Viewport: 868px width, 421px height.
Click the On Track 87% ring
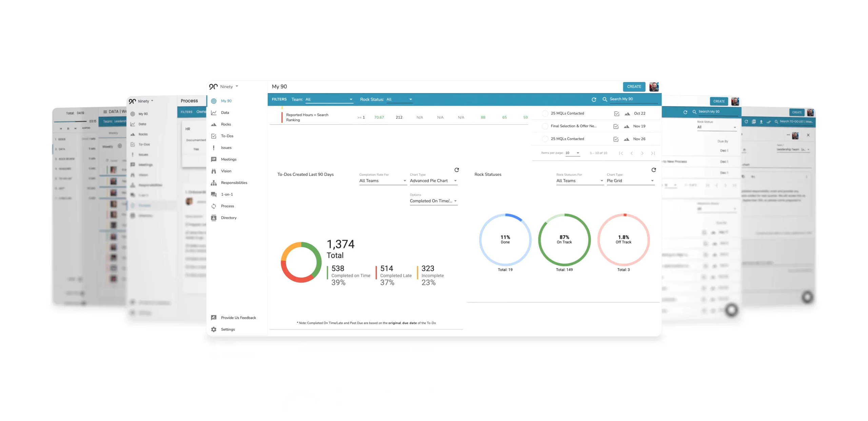pyautogui.click(x=564, y=239)
